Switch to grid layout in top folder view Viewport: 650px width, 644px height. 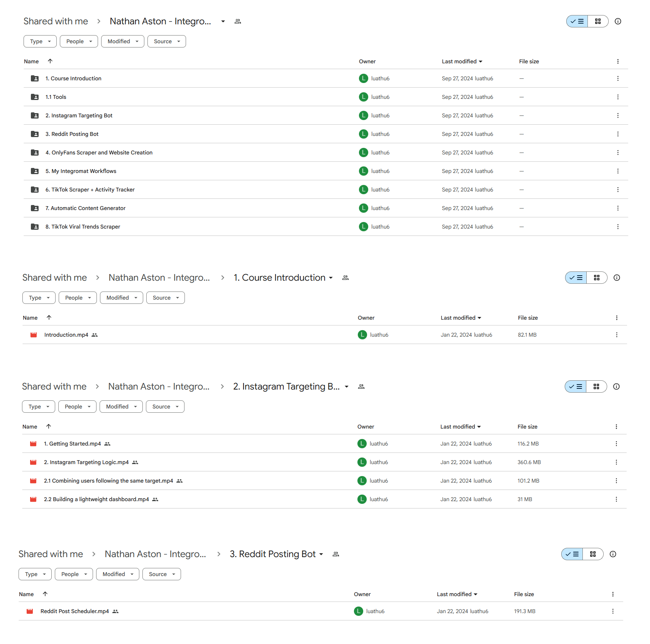point(598,21)
